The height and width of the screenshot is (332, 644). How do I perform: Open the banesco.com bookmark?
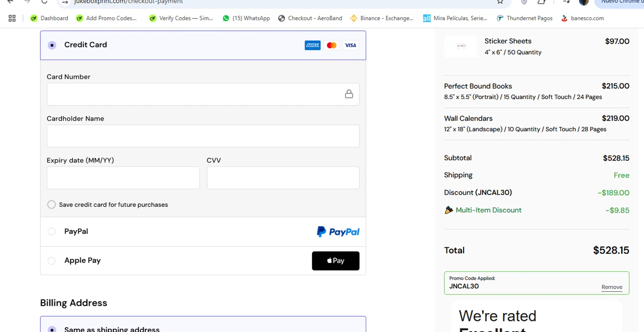(582, 18)
